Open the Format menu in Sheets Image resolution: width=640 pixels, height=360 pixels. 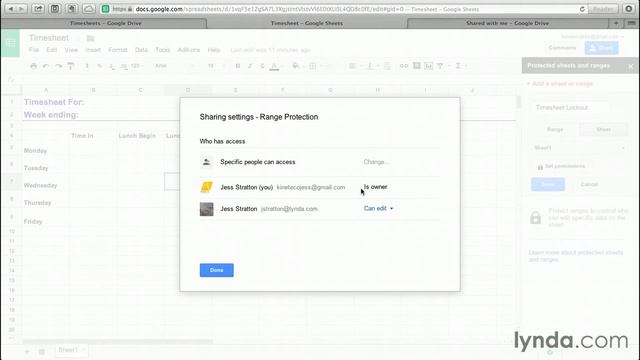(x=118, y=50)
